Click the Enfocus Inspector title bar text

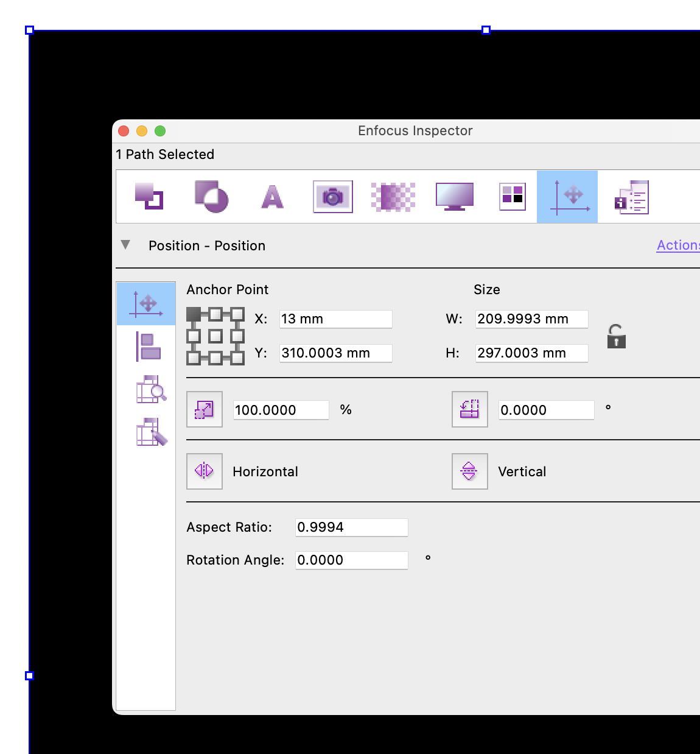pos(415,131)
